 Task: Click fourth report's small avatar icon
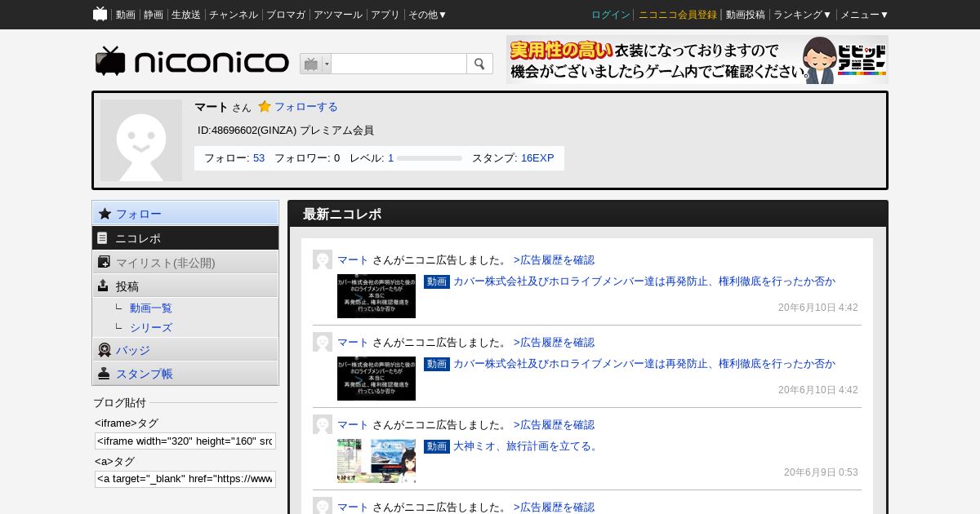click(323, 506)
